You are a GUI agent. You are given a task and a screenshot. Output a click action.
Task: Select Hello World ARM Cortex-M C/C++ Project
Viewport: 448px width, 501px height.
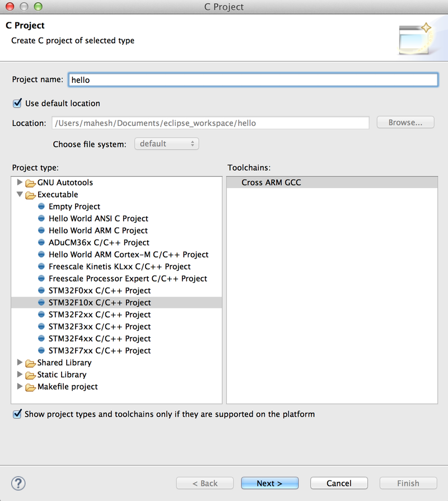pyautogui.click(x=128, y=255)
